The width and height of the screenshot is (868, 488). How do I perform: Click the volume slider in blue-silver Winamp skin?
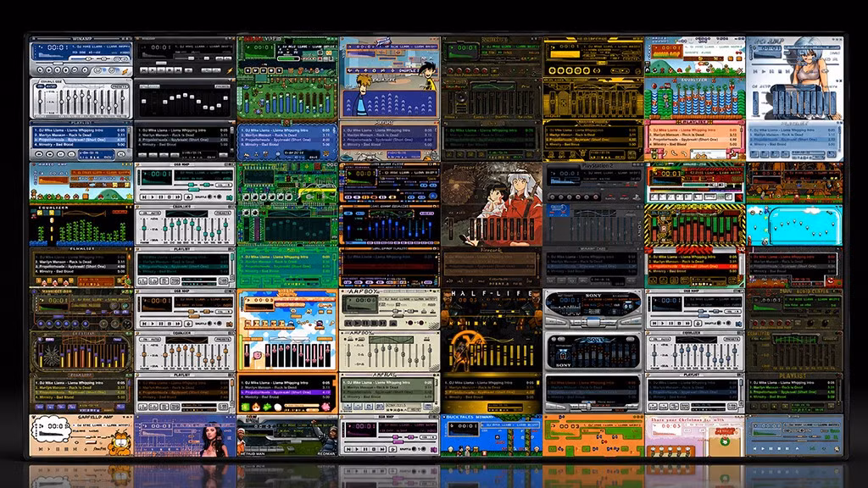(x=82, y=59)
